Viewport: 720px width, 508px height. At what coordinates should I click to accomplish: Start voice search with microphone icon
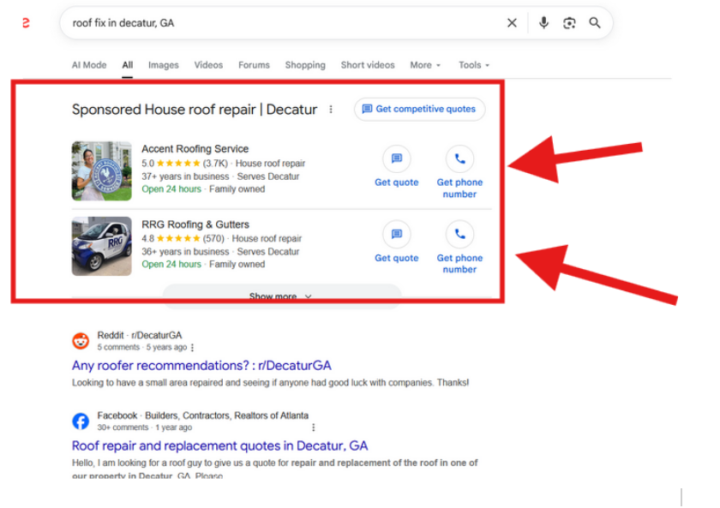(544, 23)
